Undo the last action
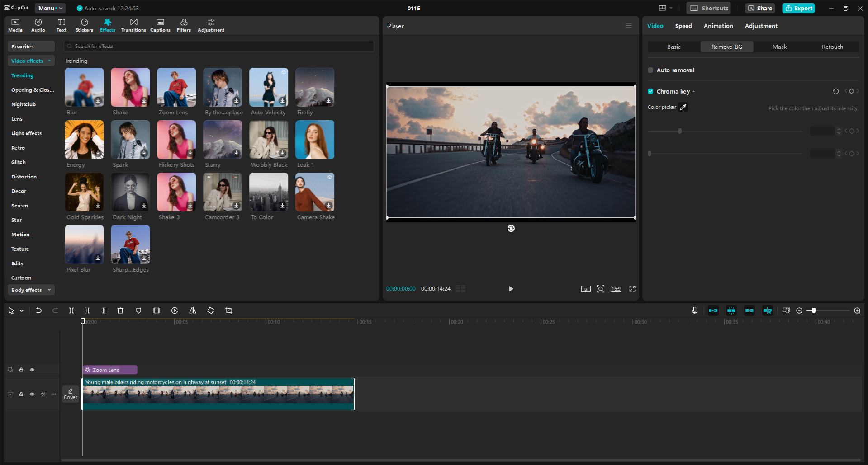The width and height of the screenshot is (868, 465). click(38, 310)
